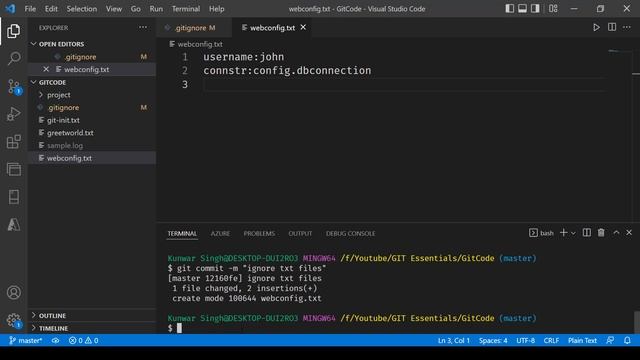
Task: Close the terminal panel
Action: click(x=629, y=233)
